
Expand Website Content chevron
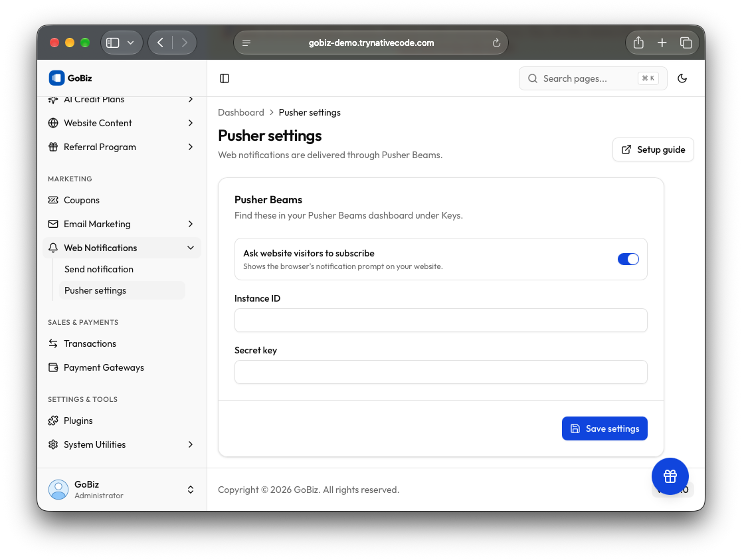191,123
